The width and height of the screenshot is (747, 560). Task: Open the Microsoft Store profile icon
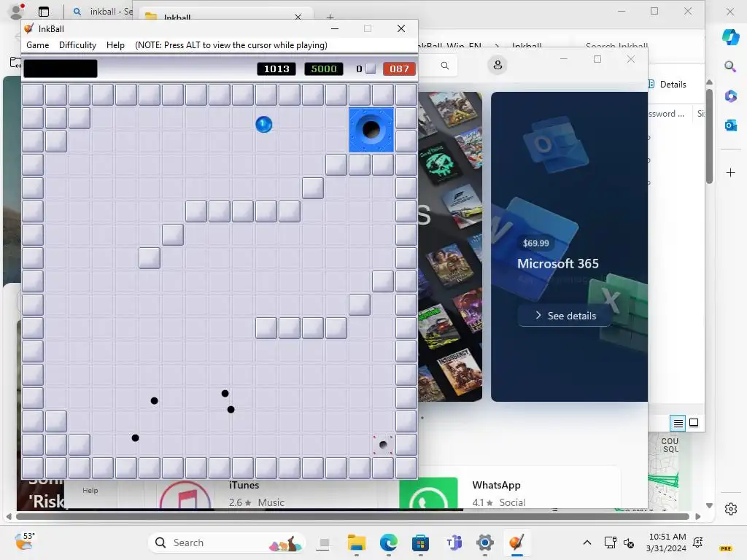[x=498, y=65]
